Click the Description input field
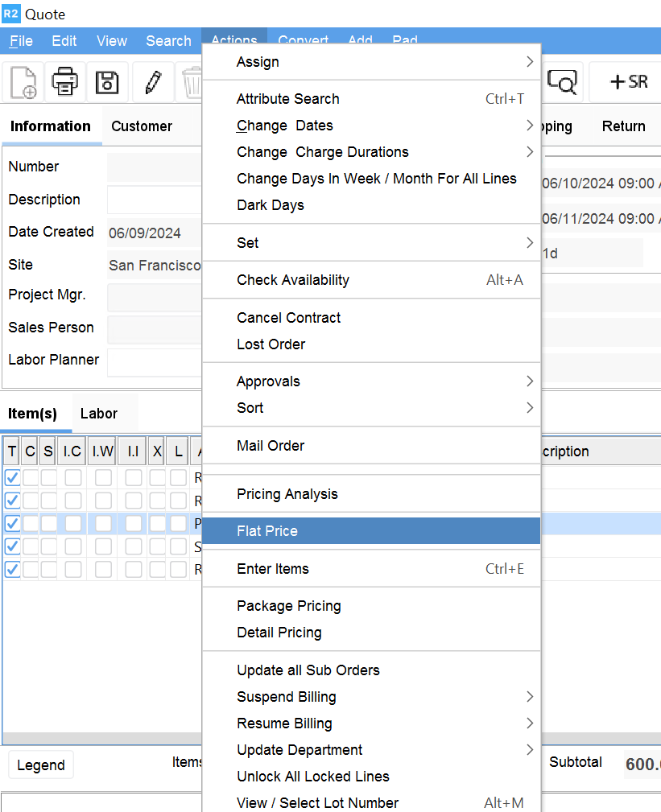 (153, 199)
